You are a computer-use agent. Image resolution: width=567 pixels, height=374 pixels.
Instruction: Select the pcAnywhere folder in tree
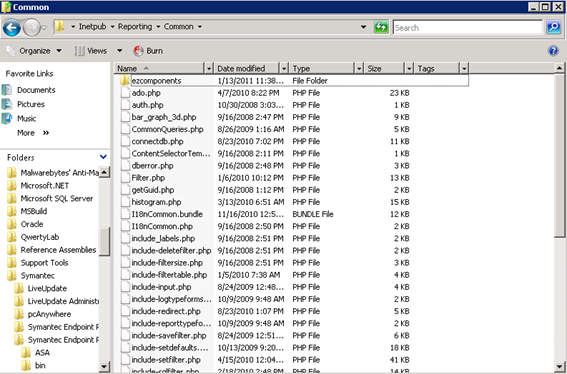pos(49,314)
